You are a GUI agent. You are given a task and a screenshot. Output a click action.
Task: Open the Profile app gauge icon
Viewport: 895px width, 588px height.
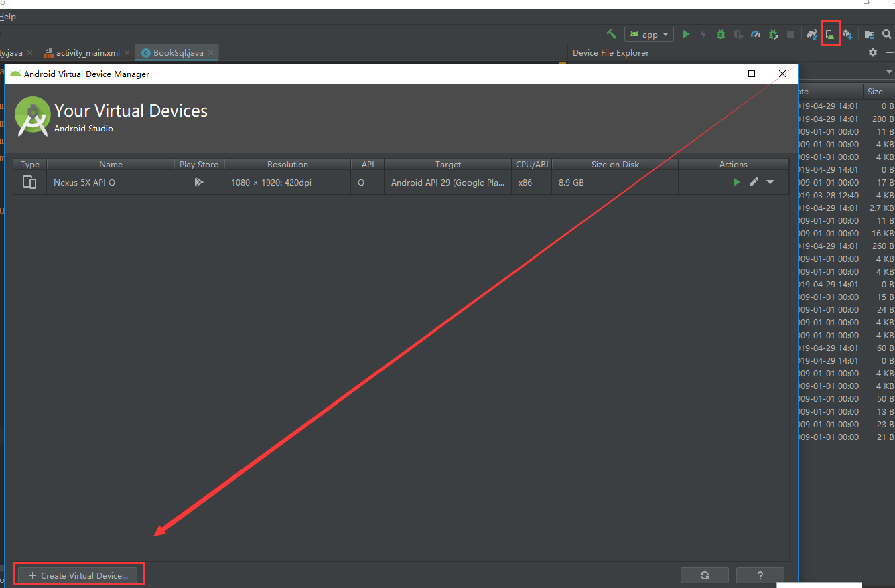pyautogui.click(x=756, y=34)
